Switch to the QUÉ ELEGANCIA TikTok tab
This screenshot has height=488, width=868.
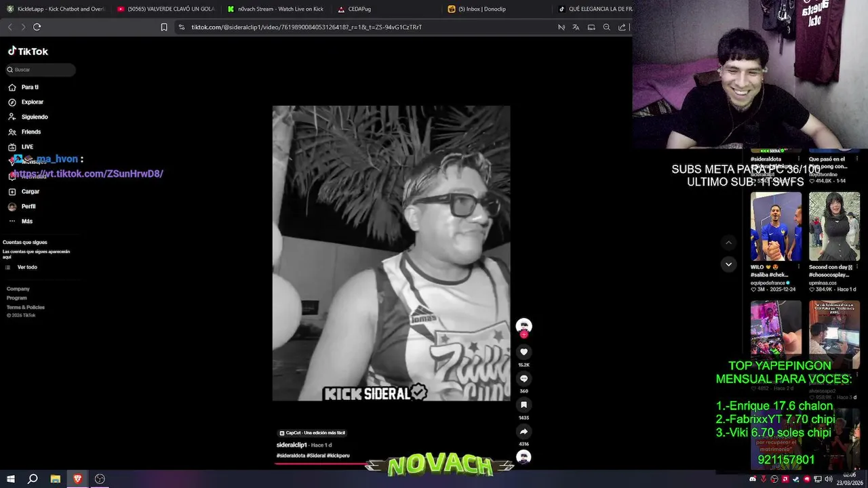click(x=595, y=9)
